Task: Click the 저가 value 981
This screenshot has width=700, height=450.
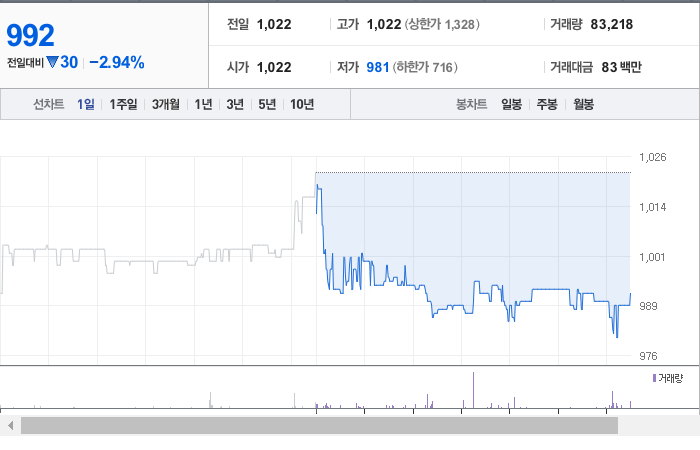Action: point(378,67)
